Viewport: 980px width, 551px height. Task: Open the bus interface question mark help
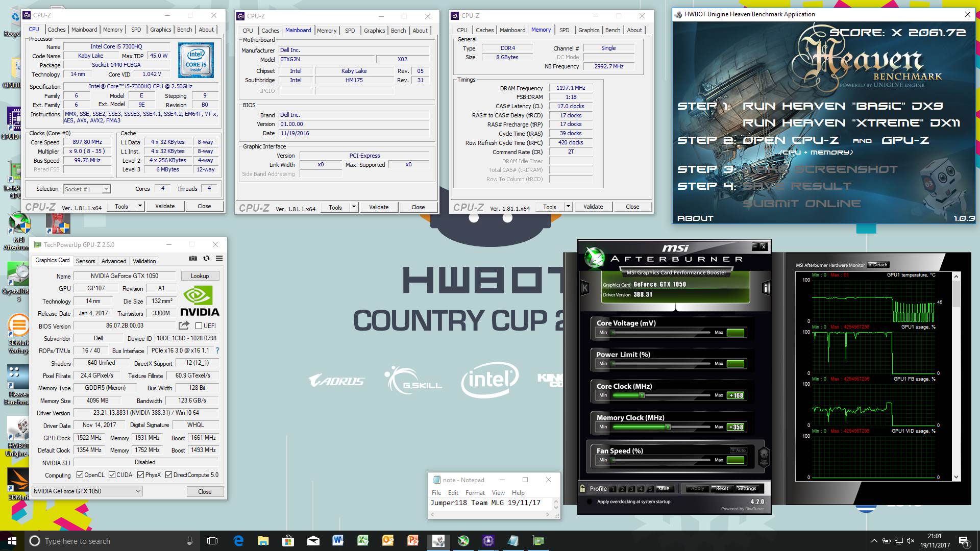tap(217, 350)
